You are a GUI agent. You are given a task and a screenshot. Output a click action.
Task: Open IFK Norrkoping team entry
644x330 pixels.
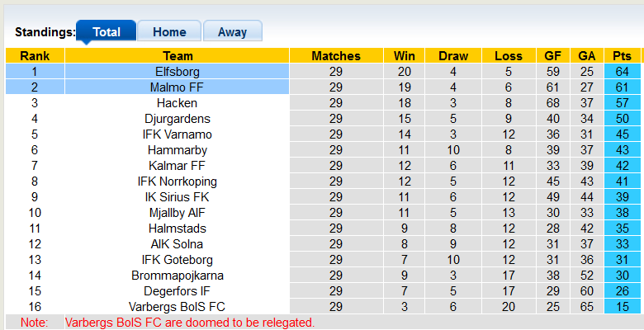(x=177, y=181)
